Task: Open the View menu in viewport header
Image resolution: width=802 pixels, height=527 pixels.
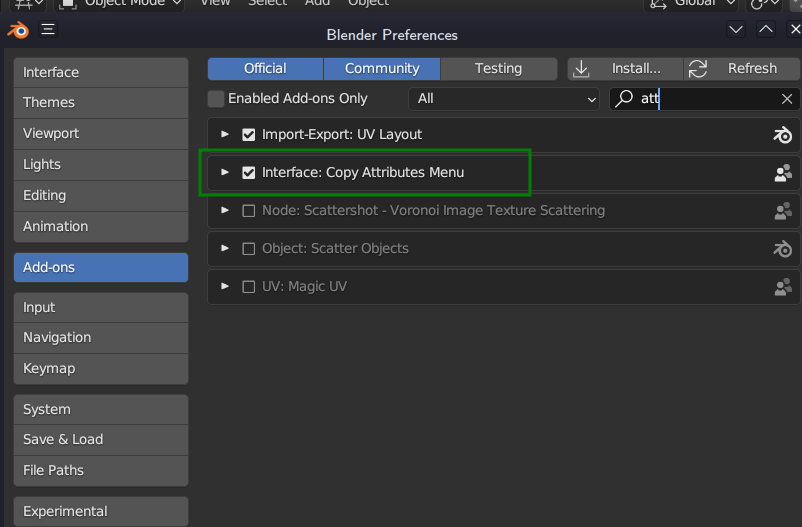Action: 215,4
